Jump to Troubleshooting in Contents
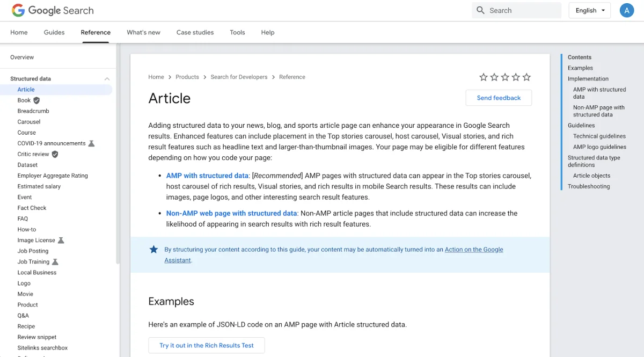 pyautogui.click(x=589, y=186)
